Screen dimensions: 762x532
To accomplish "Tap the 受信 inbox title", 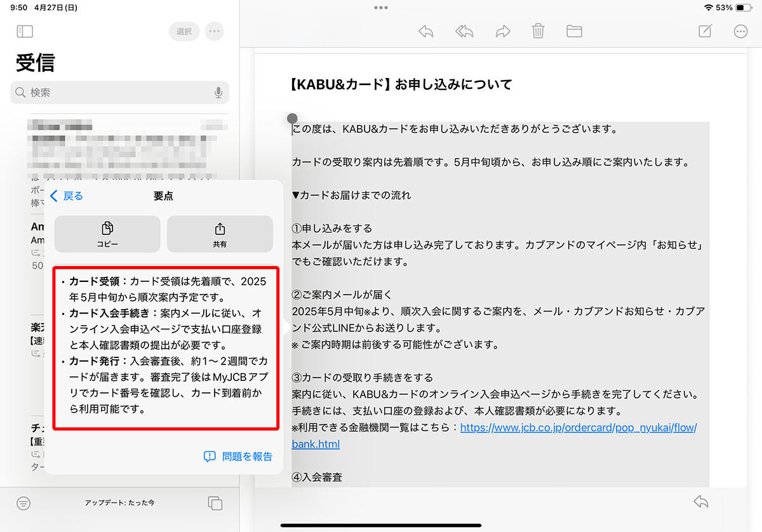I will (x=36, y=63).
